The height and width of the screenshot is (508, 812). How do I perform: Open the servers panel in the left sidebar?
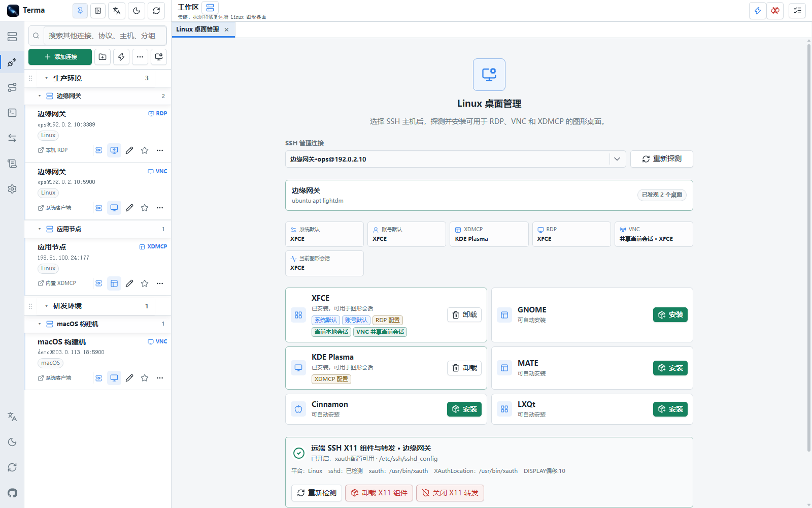click(x=12, y=37)
